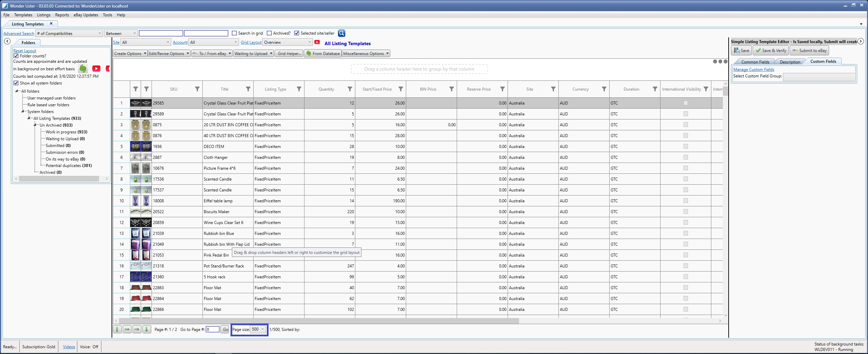Switch to the Description tab

[790, 62]
